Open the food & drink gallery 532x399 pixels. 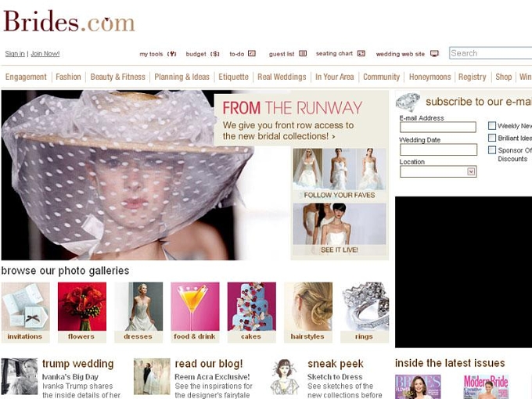click(x=195, y=312)
